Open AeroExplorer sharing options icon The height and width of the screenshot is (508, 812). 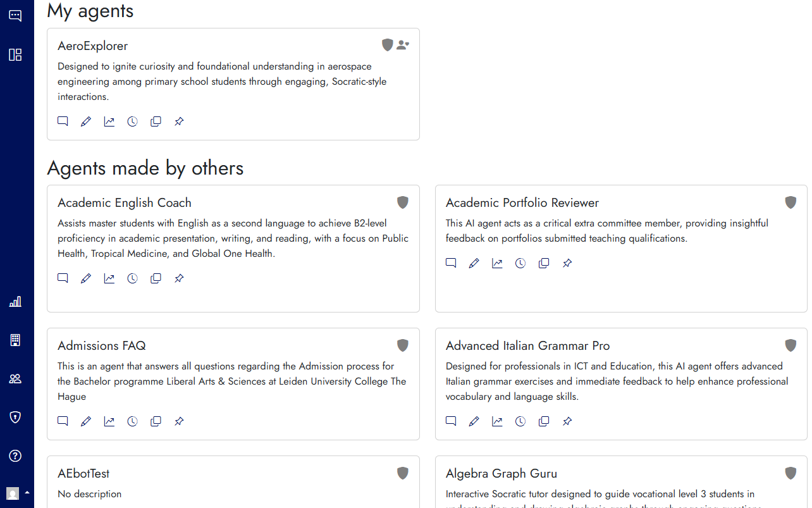(403, 45)
